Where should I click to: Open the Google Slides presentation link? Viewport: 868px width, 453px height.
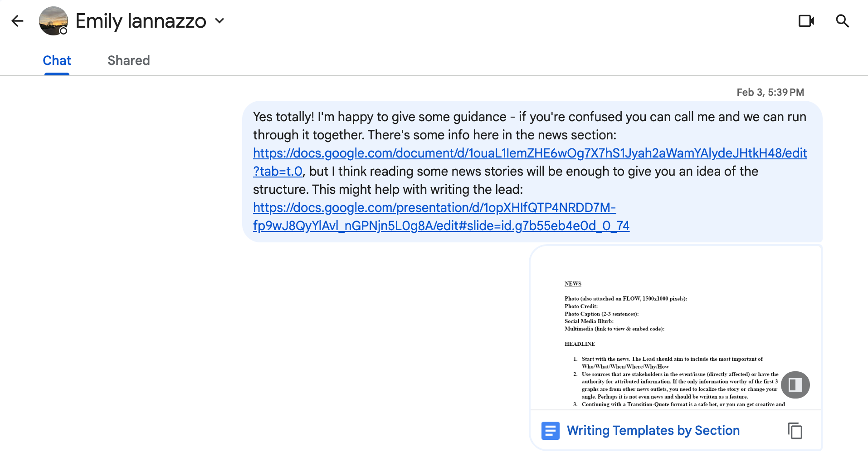(x=434, y=208)
